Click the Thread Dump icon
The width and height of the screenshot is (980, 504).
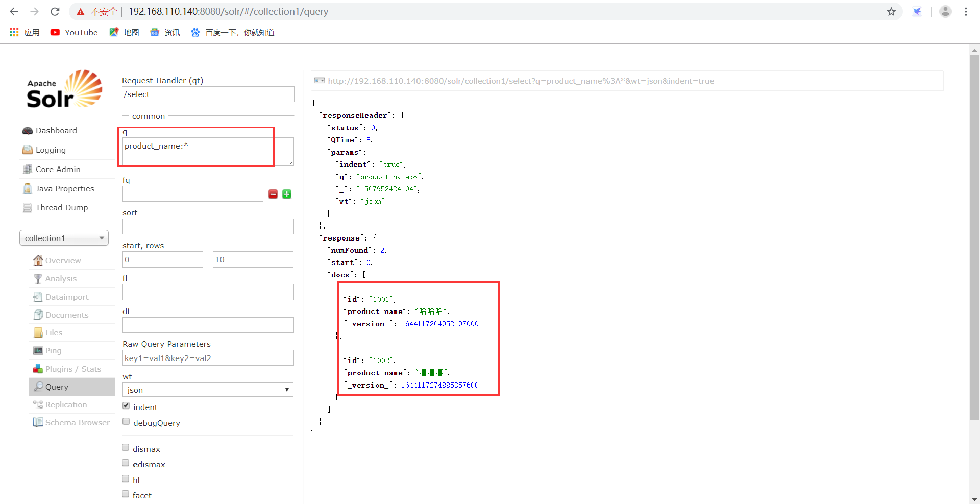click(28, 208)
